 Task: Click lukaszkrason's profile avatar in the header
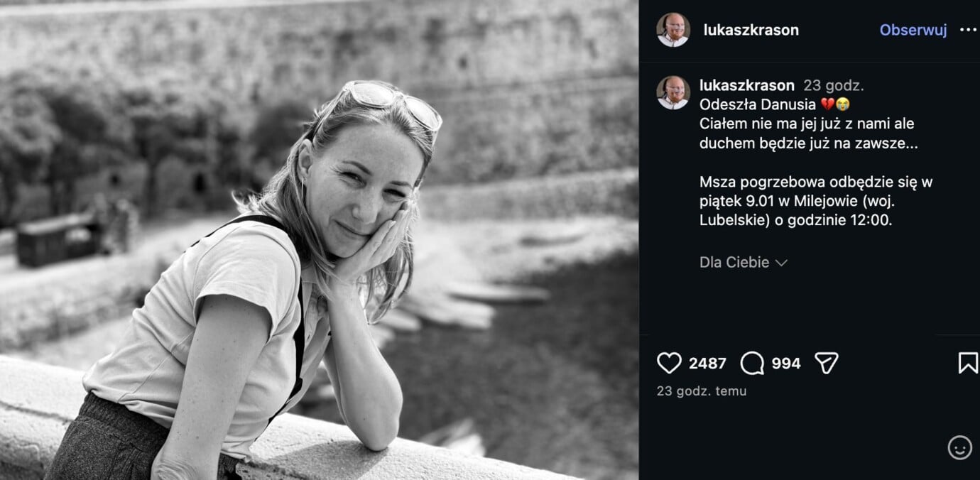click(675, 30)
